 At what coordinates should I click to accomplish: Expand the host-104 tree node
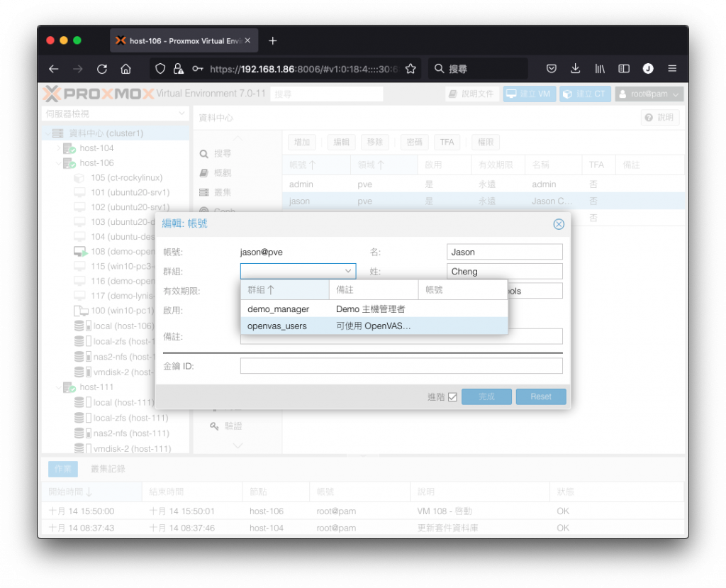[58, 148]
